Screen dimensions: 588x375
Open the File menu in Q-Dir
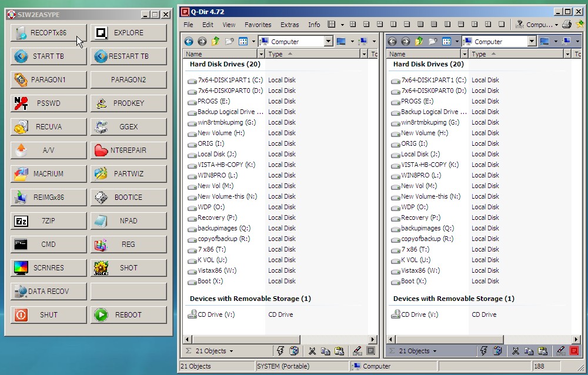(188, 25)
